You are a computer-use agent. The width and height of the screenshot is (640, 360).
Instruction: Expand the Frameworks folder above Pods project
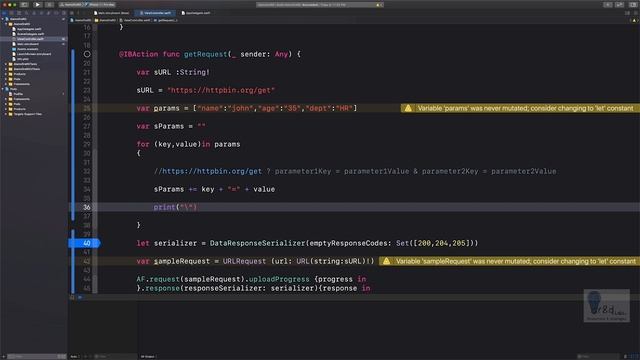pyautogui.click(x=6, y=84)
